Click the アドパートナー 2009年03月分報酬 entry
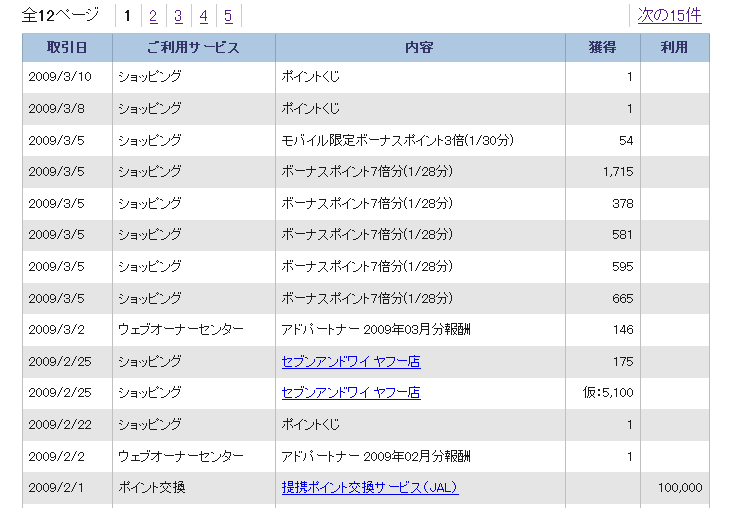Viewport: 730px width, 508px height. tap(376, 330)
